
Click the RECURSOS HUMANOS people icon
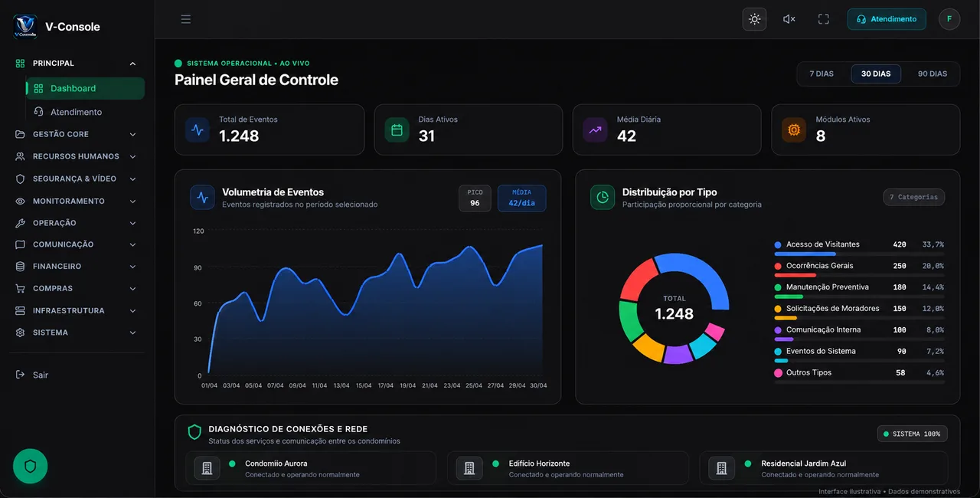(x=21, y=156)
